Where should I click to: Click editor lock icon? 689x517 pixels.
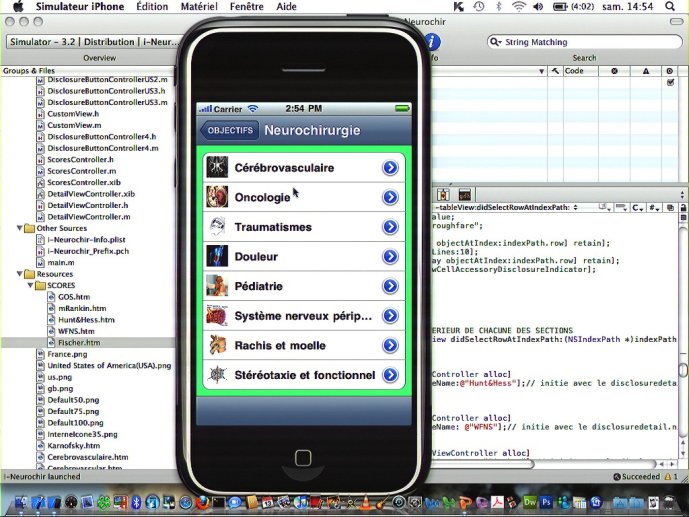coord(683,208)
